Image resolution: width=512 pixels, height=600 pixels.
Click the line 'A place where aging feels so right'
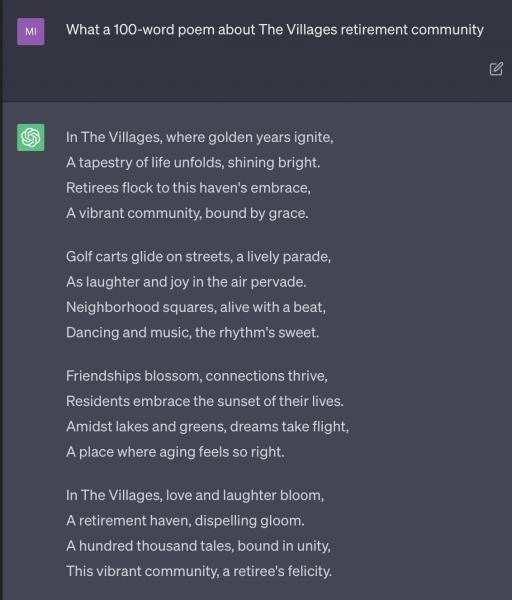175,452
